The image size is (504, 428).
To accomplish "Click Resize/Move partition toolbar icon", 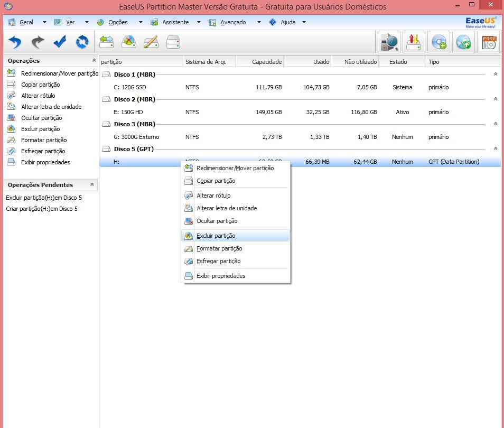I will (107, 42).
